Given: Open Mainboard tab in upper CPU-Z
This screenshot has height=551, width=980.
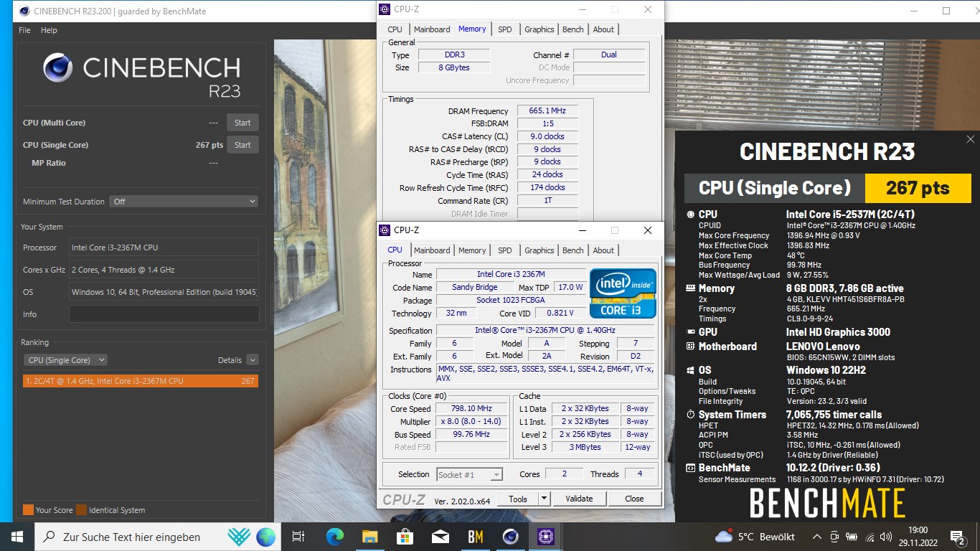Looking at the screenshot, I should (432, 29).
